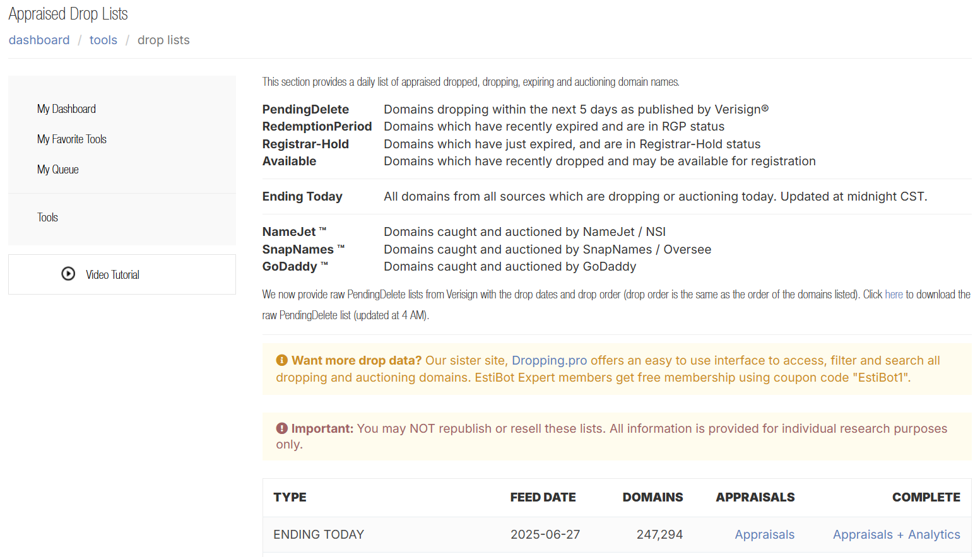Click the COMPLETE column header
This screenshot has width=980, height=557.
point(926,497)
